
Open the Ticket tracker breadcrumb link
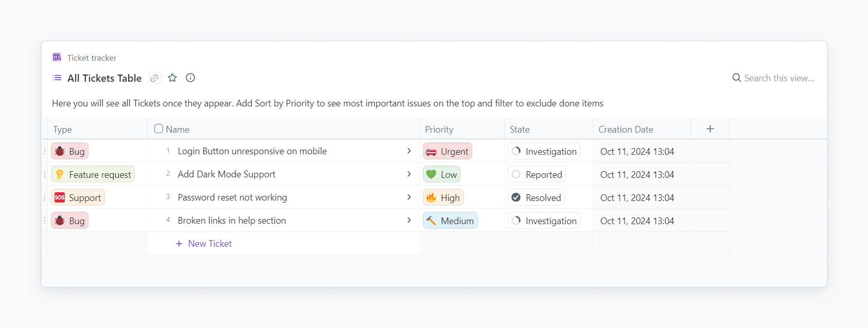(92, 58)
